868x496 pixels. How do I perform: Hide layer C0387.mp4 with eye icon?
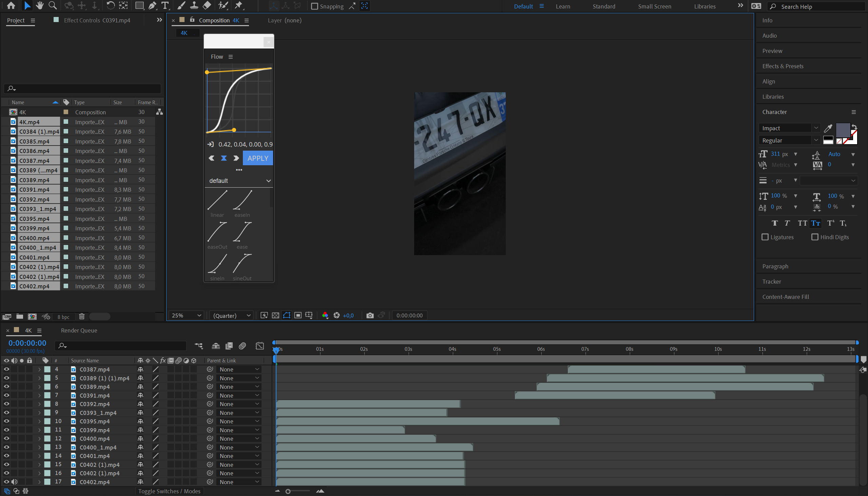(x=6, y=369)
